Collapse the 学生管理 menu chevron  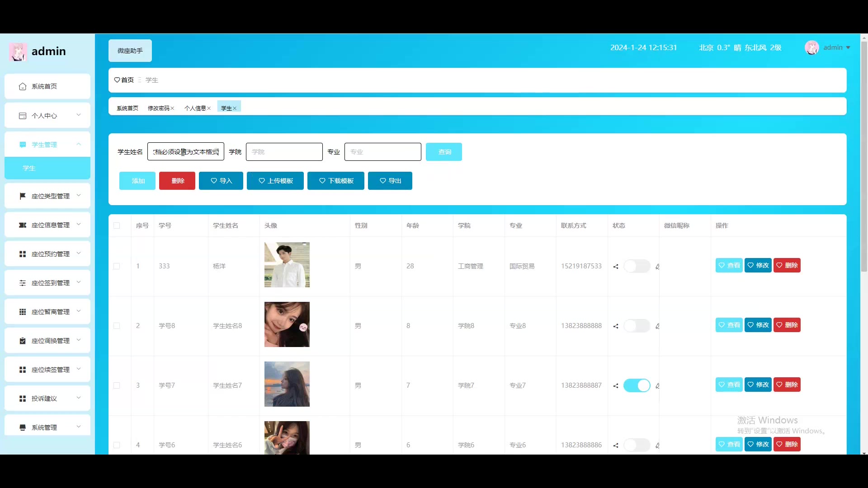79,144
